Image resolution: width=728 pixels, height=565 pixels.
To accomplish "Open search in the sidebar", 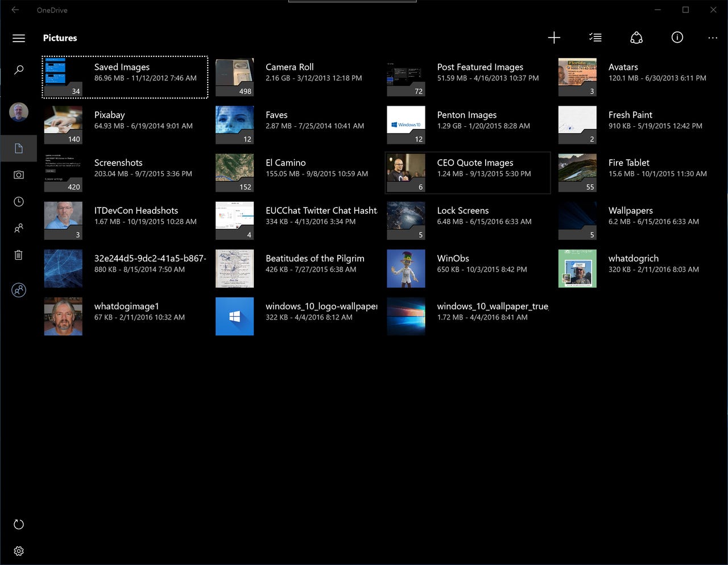I will [19, 69].
